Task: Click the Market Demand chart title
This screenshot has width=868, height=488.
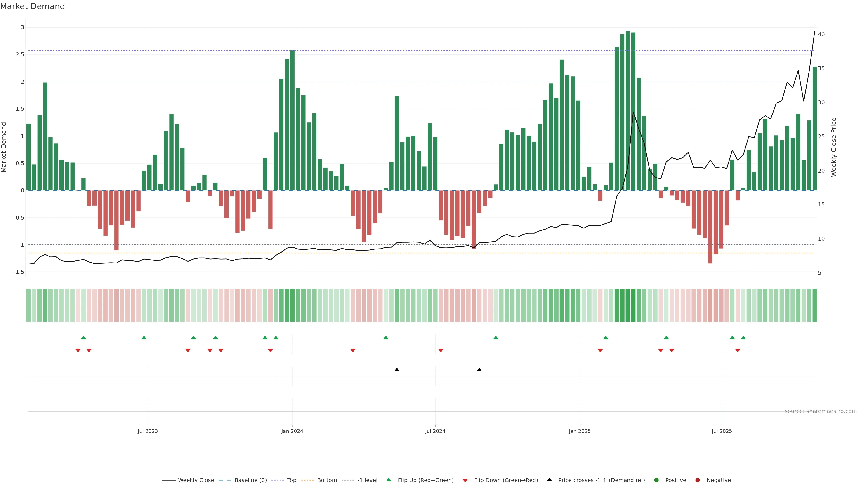Action: tap(32, 6)
